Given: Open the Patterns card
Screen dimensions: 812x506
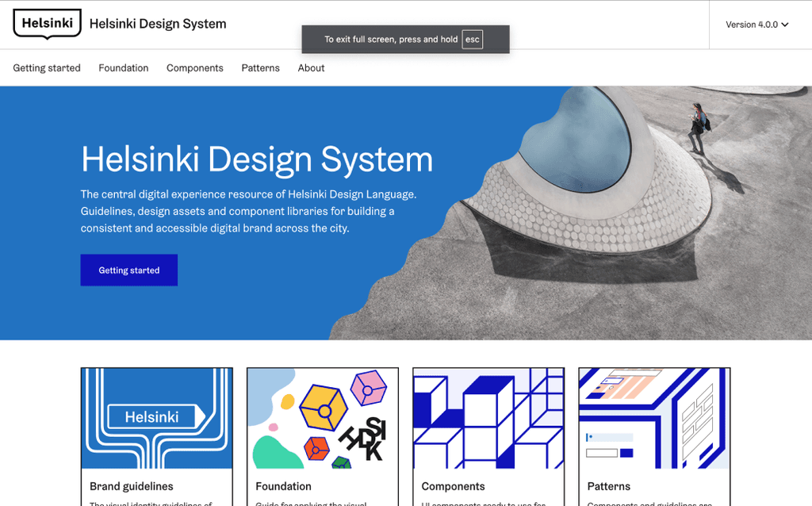Looking at the screenshot, I should click(608, 486).
